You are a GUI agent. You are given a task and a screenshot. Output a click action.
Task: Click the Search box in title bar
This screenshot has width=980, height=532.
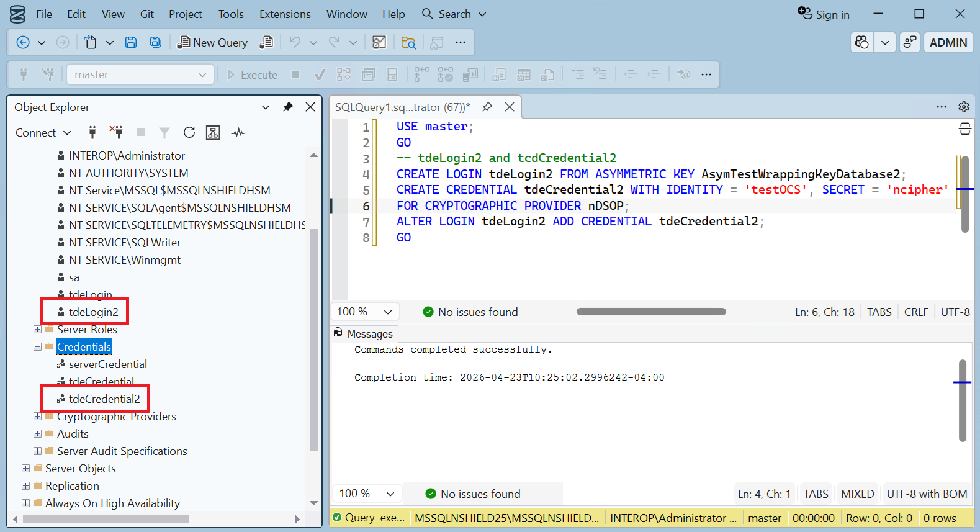tap(454, 14)
